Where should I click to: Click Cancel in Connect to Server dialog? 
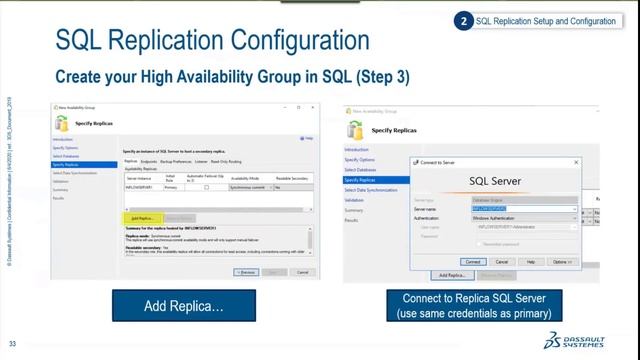coord(502,262)
